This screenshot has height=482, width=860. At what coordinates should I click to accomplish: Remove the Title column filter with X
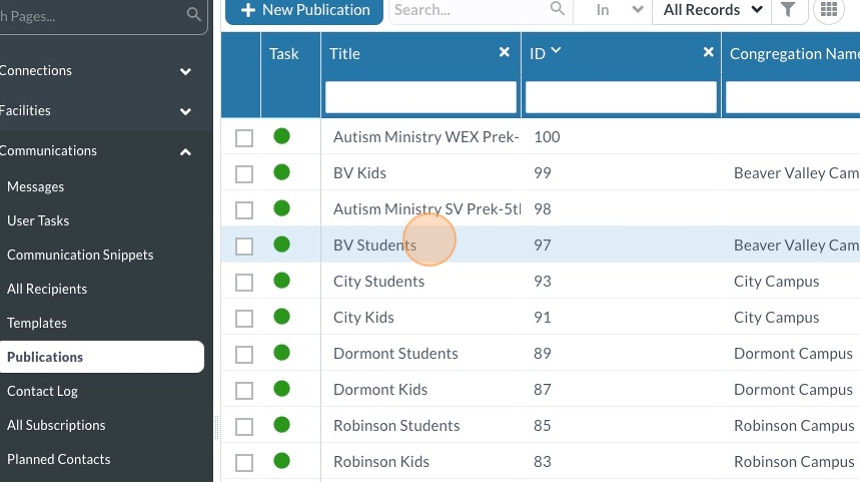504,52
